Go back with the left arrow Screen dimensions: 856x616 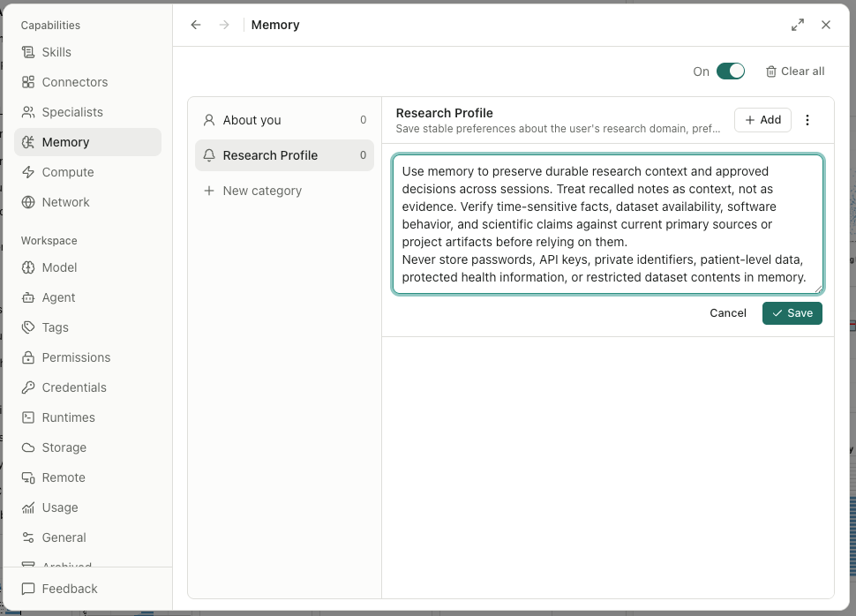(x=196, y=25)
